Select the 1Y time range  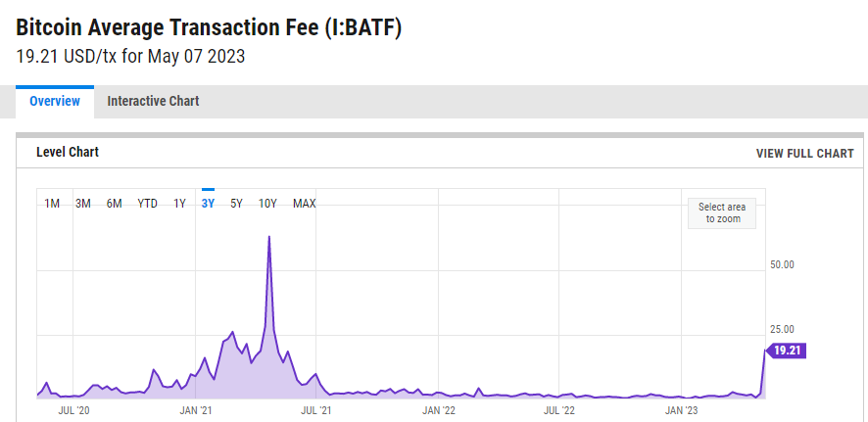coord(179,204)
